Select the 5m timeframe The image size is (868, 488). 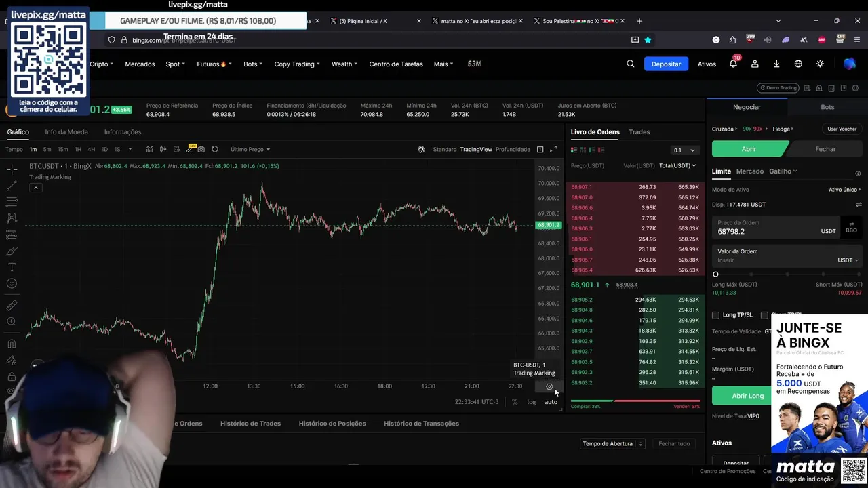(47, 149)
